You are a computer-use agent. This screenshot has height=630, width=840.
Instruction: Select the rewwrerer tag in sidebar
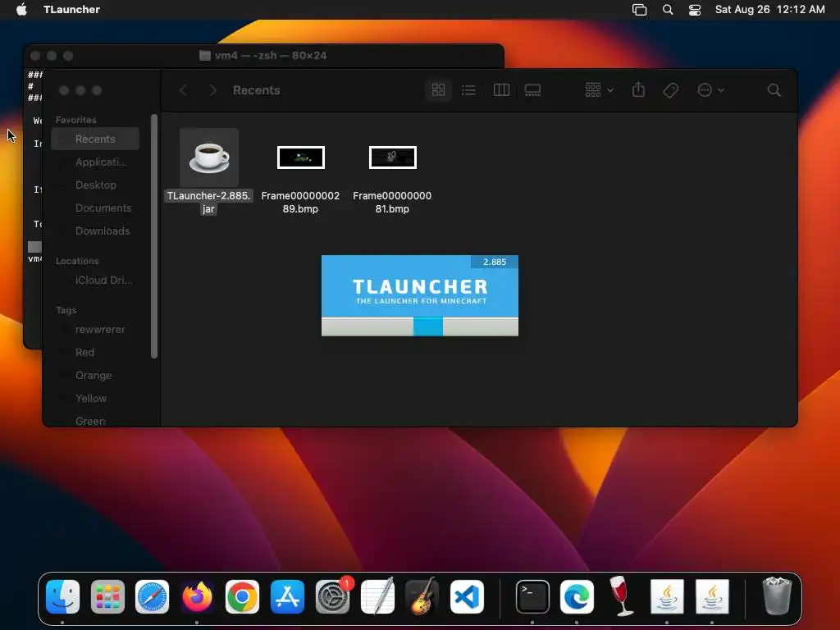click(95, 330)
